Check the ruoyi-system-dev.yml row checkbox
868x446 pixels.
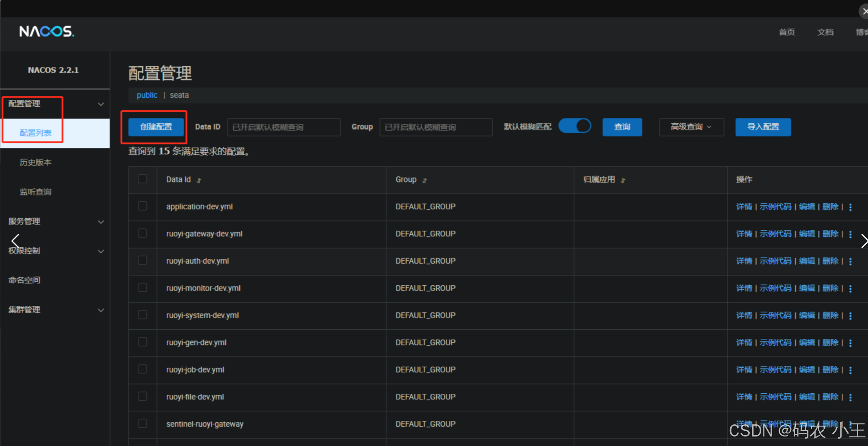[143, 315]
